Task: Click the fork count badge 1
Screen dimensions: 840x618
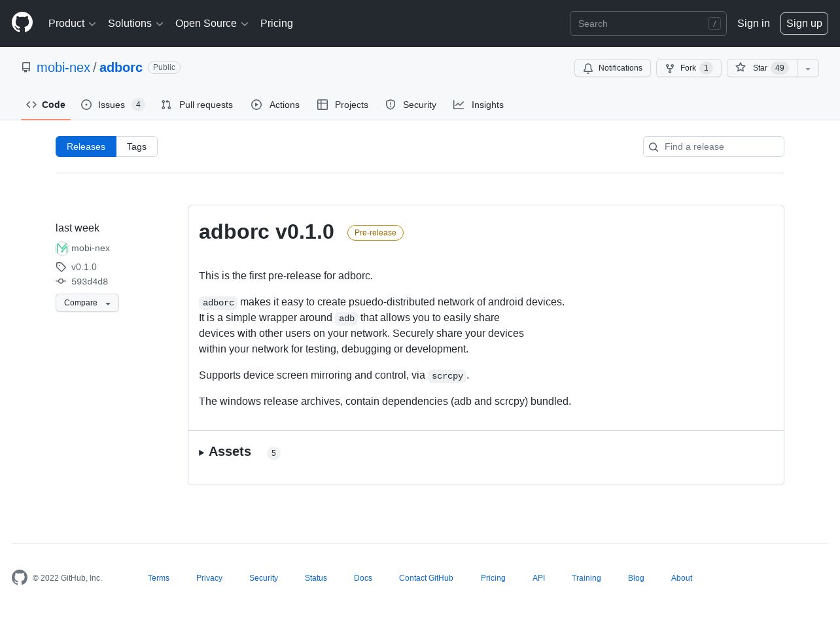Action: [706, 68]
